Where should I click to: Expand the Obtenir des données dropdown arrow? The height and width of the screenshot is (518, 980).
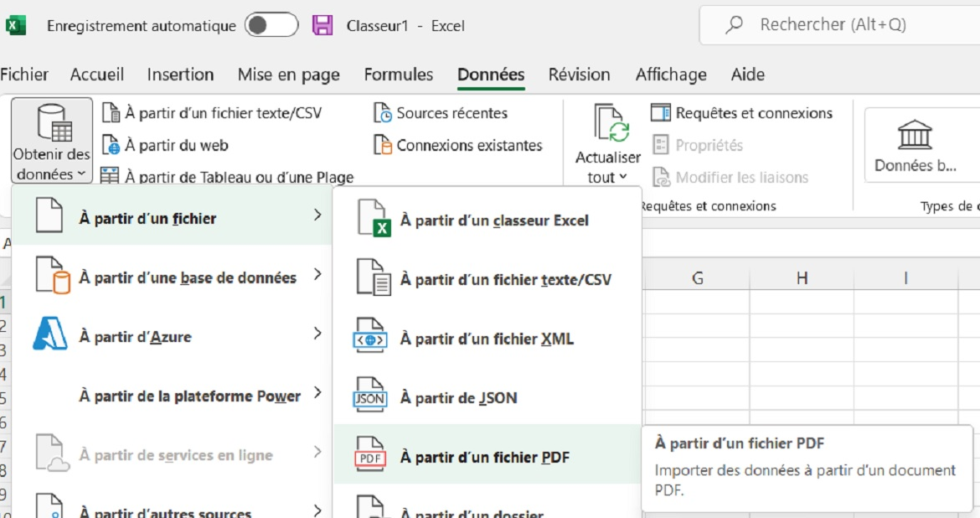pos(82,174)
